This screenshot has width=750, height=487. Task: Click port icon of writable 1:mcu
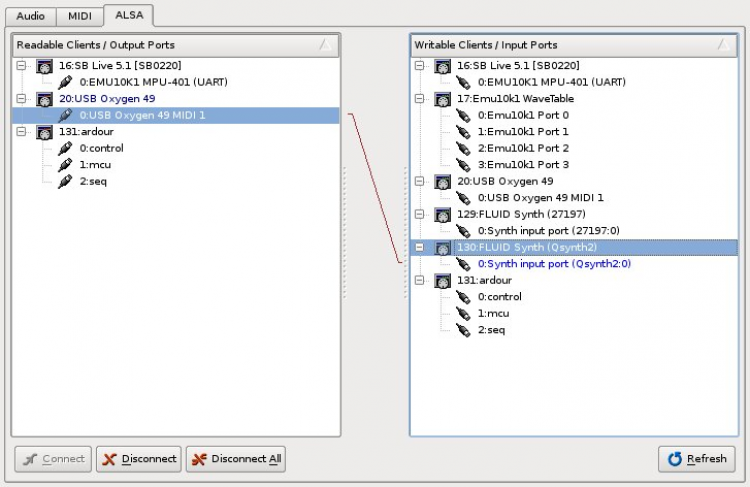[x=463, y=314]
